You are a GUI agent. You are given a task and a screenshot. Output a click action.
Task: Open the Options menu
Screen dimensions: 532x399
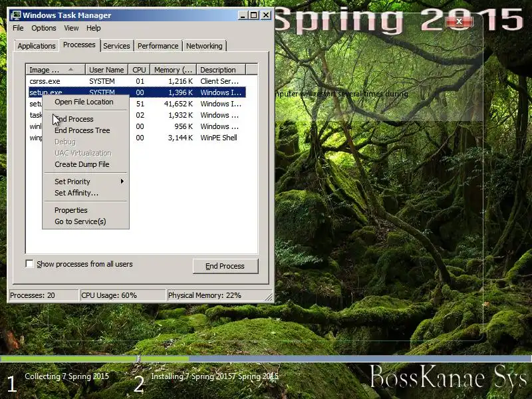point(44,28)
